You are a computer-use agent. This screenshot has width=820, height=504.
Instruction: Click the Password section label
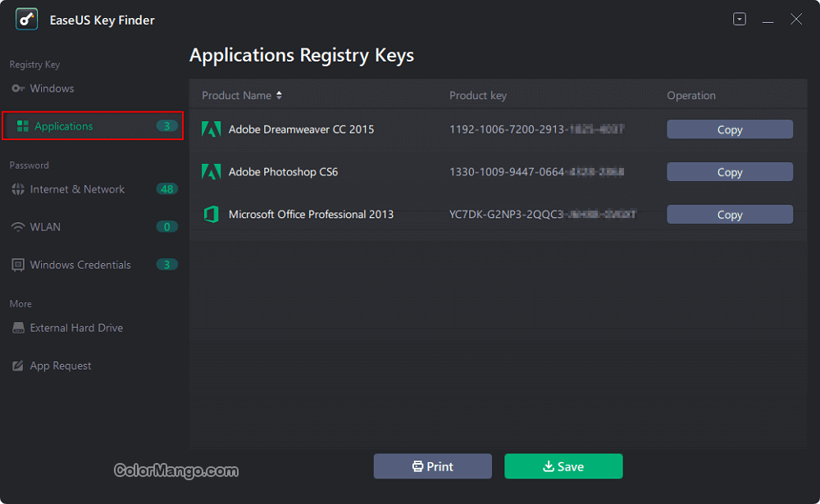click(29, 166)
